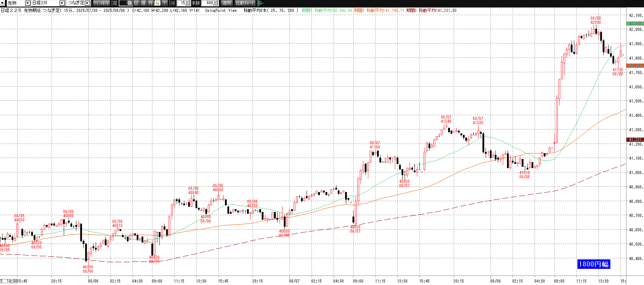644x285 pixels.
Task: Select weekly candles with 週 button
Action: 143,3
